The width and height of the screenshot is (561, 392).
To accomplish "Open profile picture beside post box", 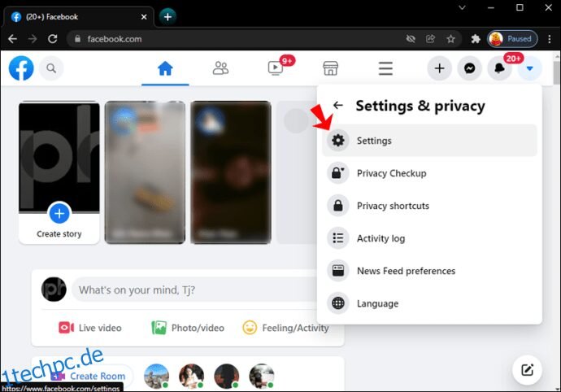I will [x=54, y=290].
